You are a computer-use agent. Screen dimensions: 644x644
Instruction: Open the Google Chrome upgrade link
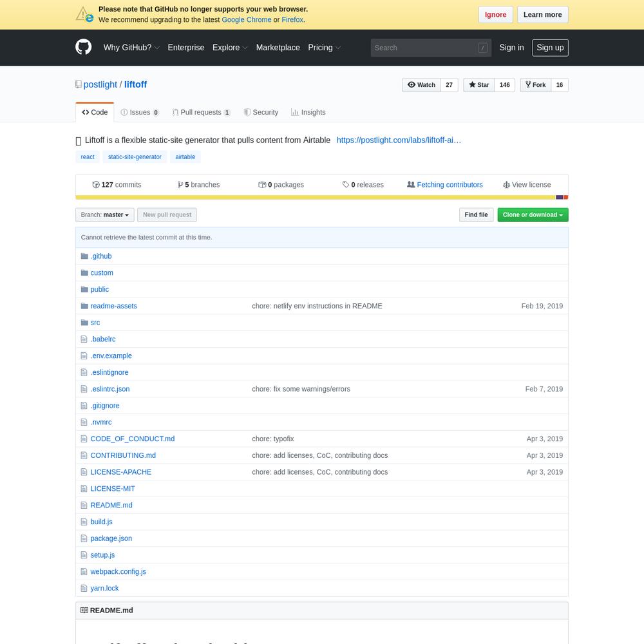pos(247,20)
